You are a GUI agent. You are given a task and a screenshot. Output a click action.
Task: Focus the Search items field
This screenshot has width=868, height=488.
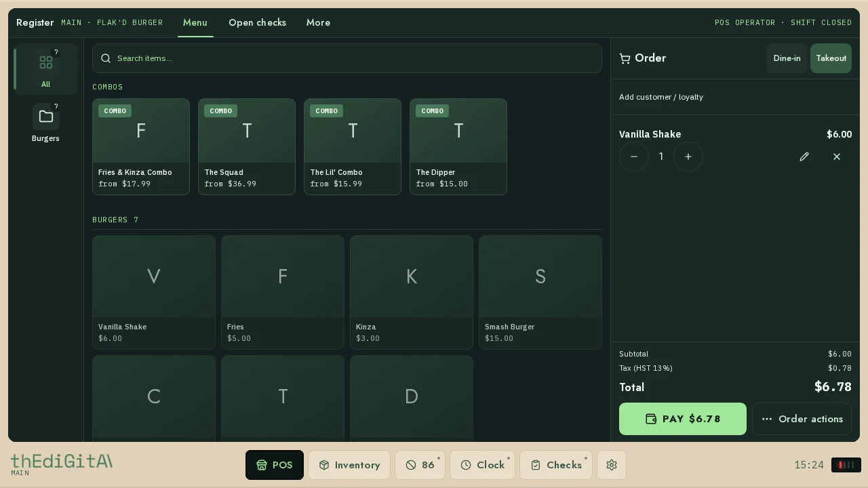tap(347, 58)
